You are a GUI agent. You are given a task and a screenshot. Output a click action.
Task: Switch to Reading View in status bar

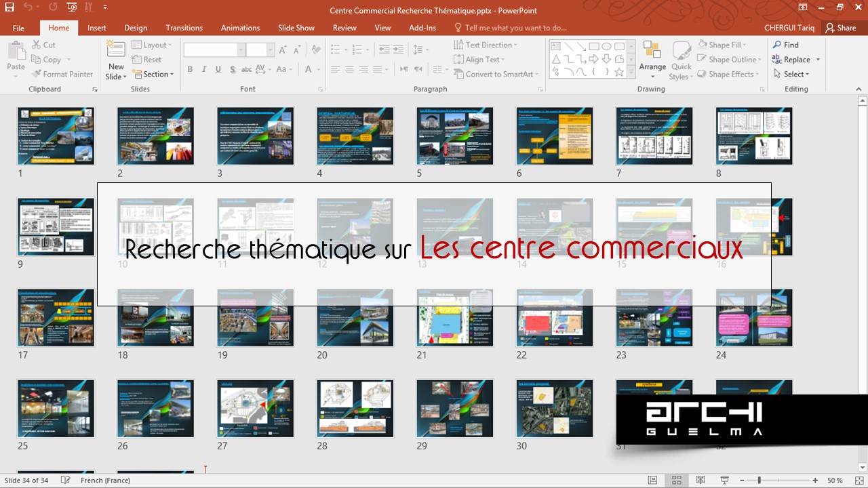point(701,481)
